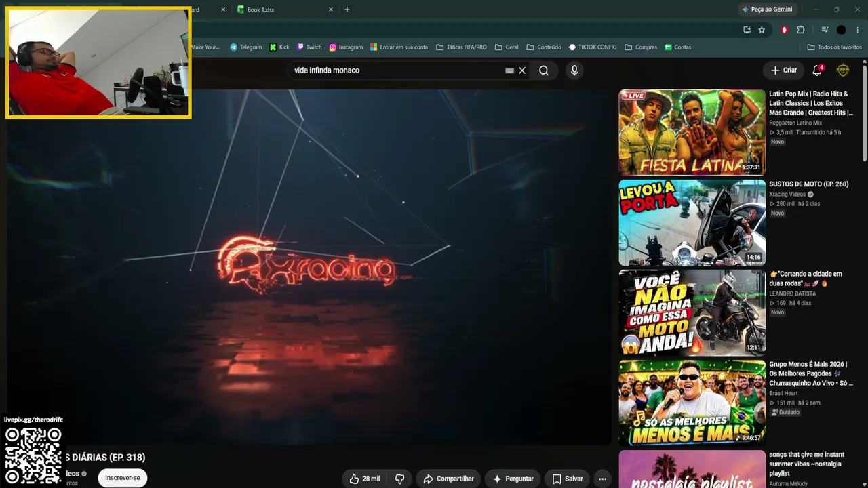868x488 pixels.
Task: Open the Cortando a cidade em duas rodas title
Action: [x=806, y=279]
